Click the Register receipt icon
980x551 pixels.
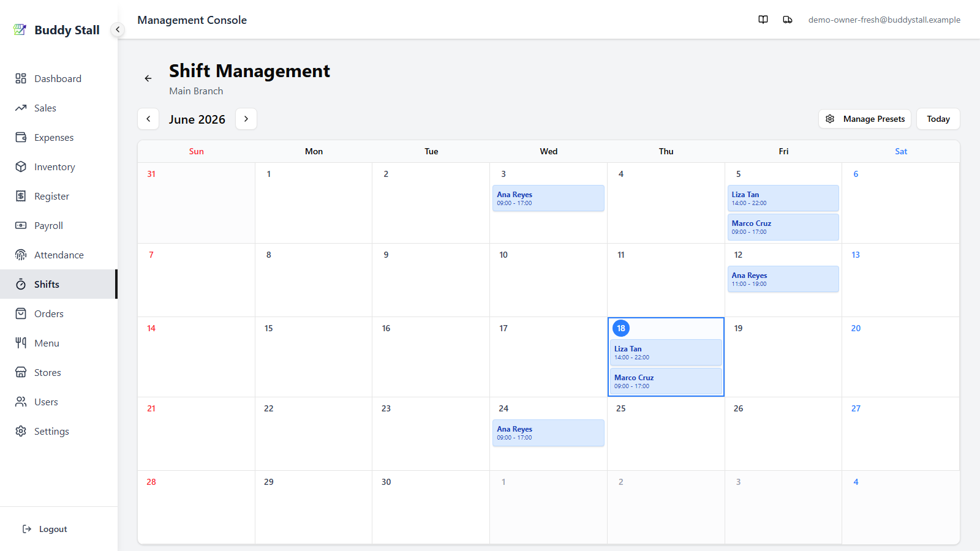pyautogui.click(x=21, y=196)
